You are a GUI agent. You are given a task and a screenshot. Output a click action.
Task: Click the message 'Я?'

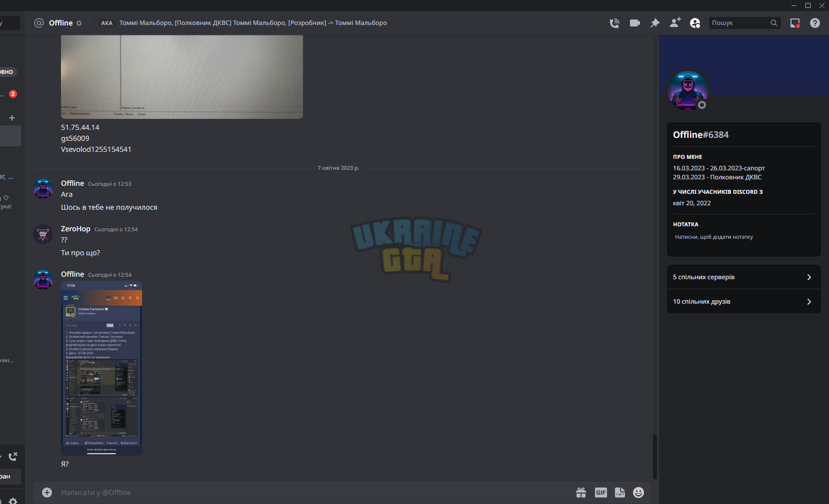click(65, 464)
